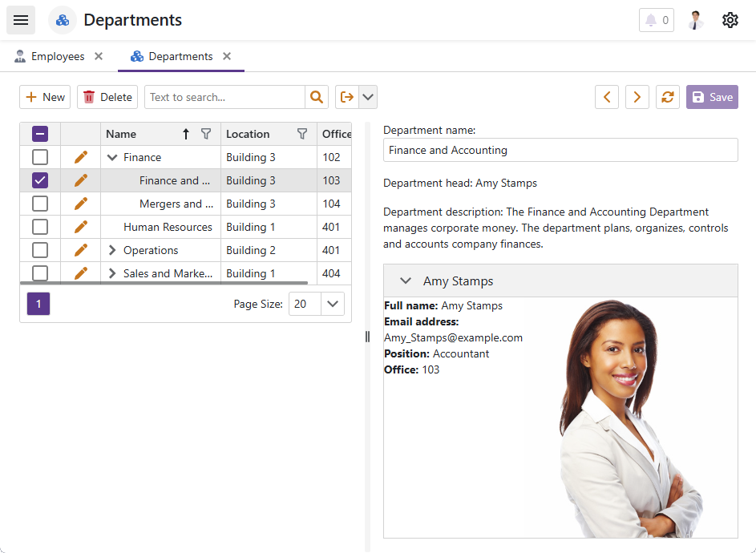
Task: Go to next record arrow
Action: (637, 97)
